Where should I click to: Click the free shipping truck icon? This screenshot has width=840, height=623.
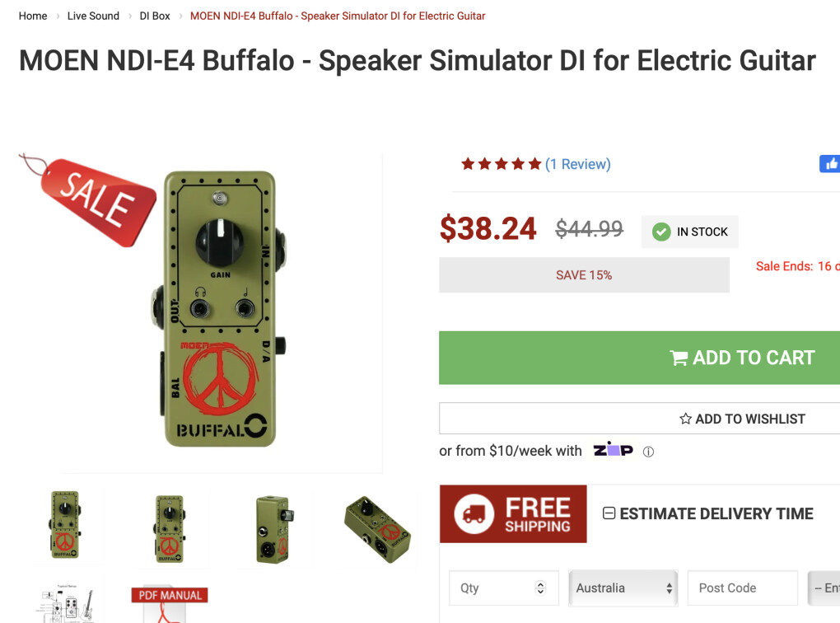pyautogui.click(x=474, y=513)
